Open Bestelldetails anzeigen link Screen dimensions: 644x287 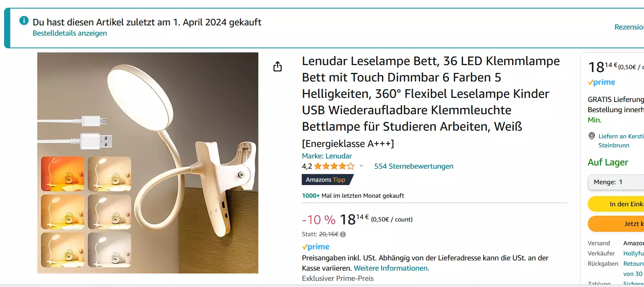70,33
